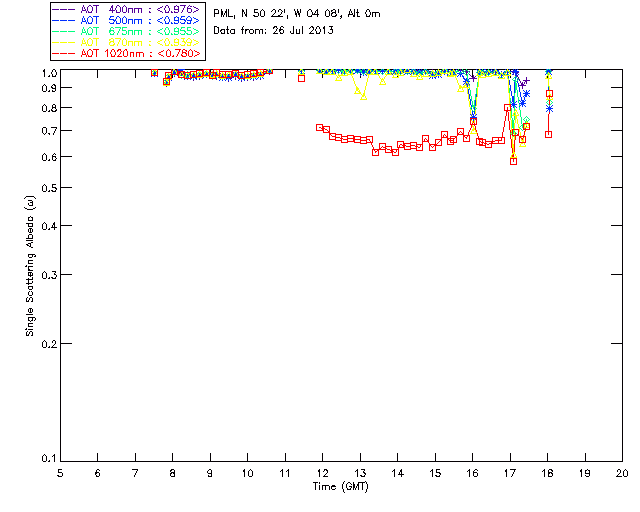Click the 14 tick label on time axis
Image resolution: width=640 pixels, height=512 pixels.
tap(398, 473)
